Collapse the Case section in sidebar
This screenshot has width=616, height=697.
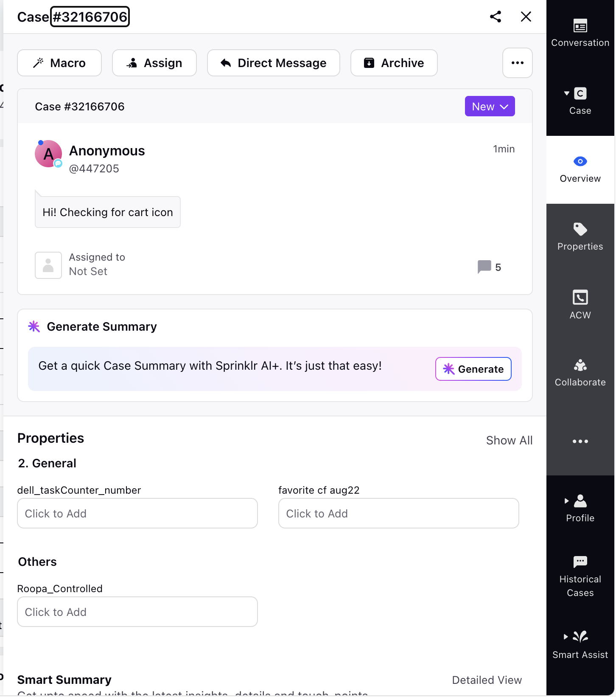click(567, 93)
